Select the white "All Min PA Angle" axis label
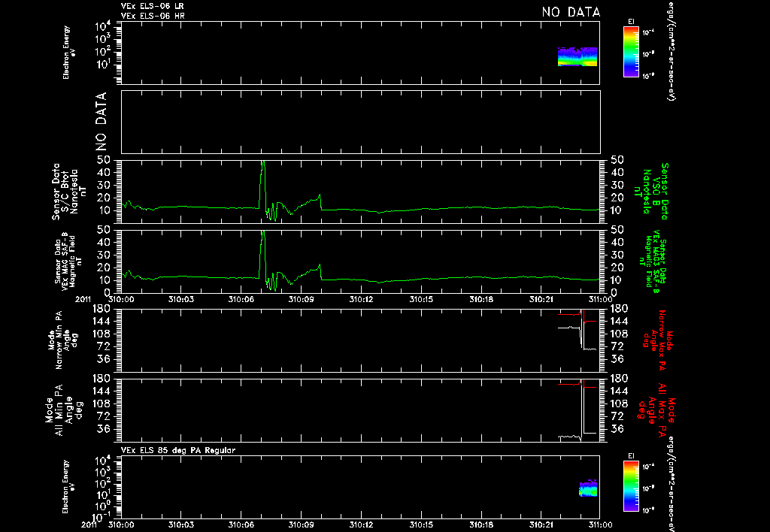770x532 pixels. coord(64,410)
